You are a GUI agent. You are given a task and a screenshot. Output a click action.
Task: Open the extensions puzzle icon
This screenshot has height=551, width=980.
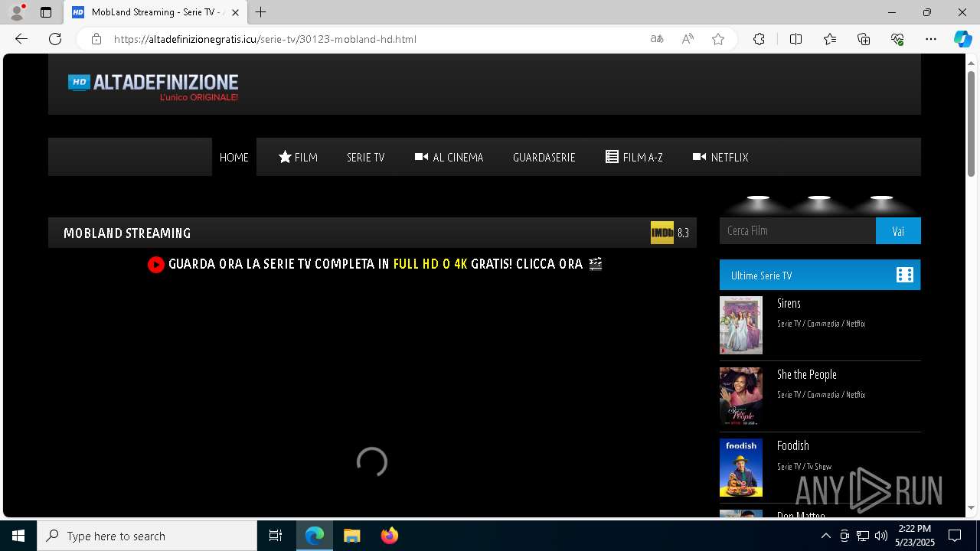(x=759, y=39)
